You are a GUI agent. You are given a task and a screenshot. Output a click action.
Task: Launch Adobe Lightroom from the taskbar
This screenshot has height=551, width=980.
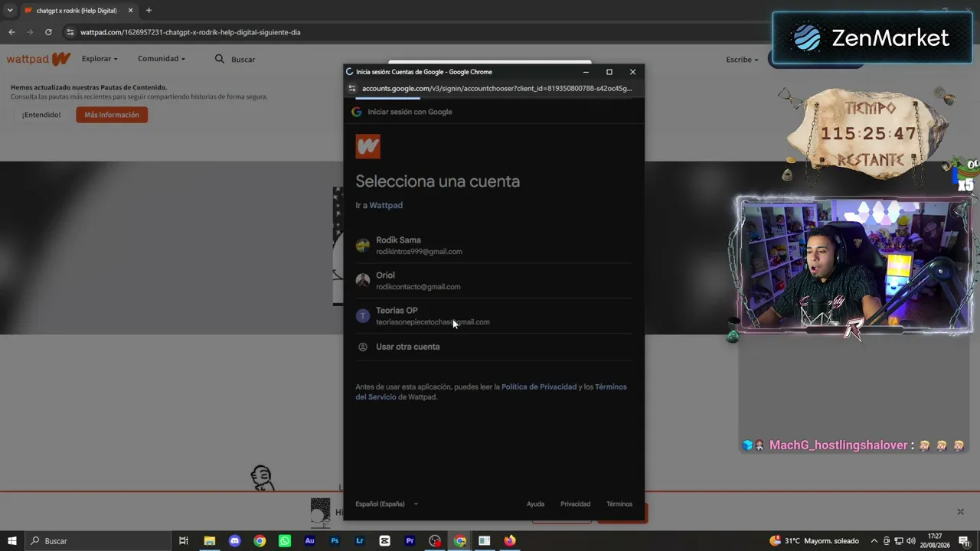click(360, 541)
